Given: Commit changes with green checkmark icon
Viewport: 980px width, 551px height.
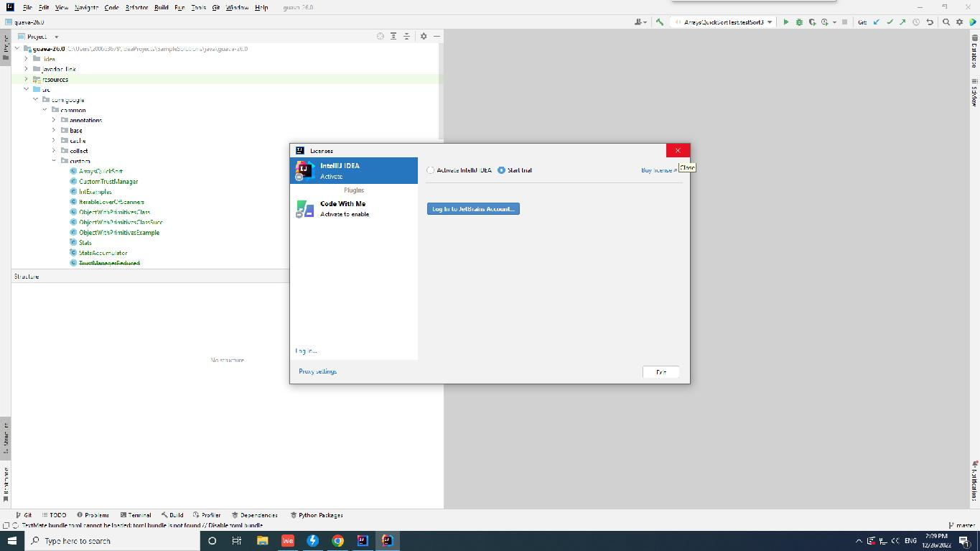Looking at the screenshot, I should pyautogui.click(x=890, y=22).
